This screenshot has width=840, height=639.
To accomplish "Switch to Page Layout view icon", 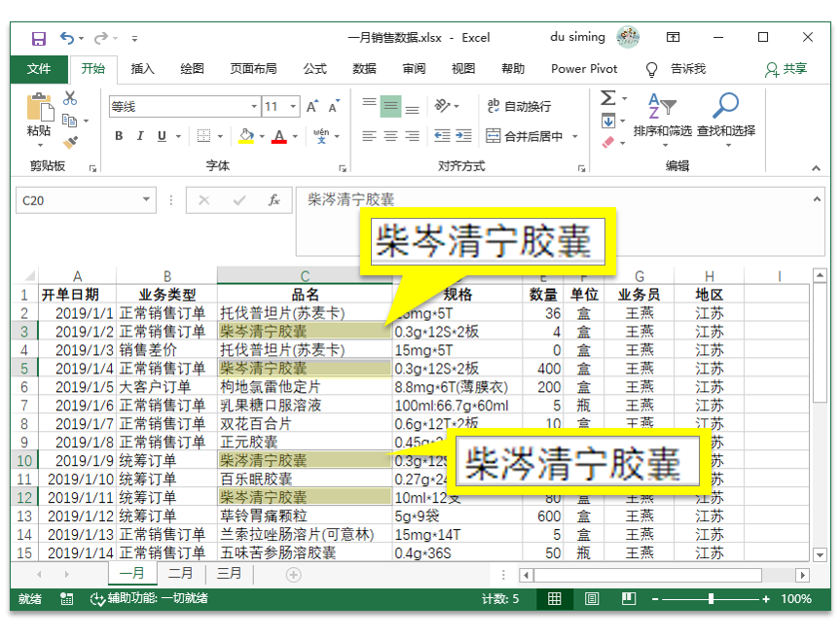I will 592,598.
